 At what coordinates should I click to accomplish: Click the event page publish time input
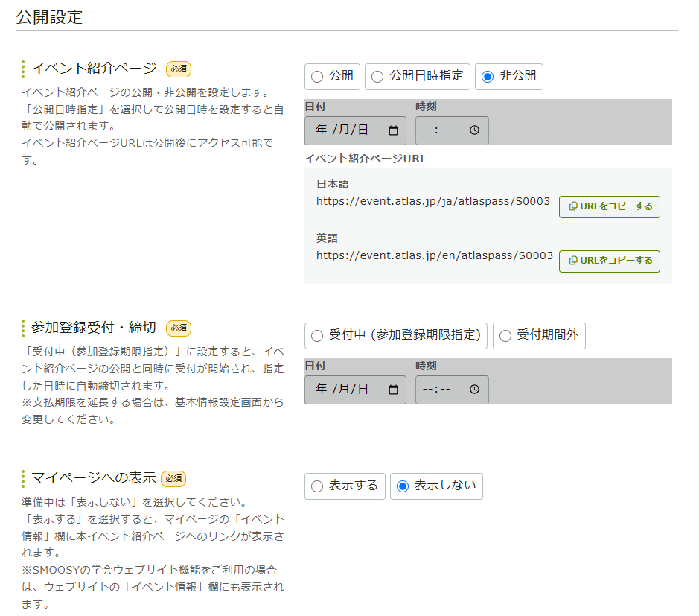pyautogui.click(x=441, y=130)
